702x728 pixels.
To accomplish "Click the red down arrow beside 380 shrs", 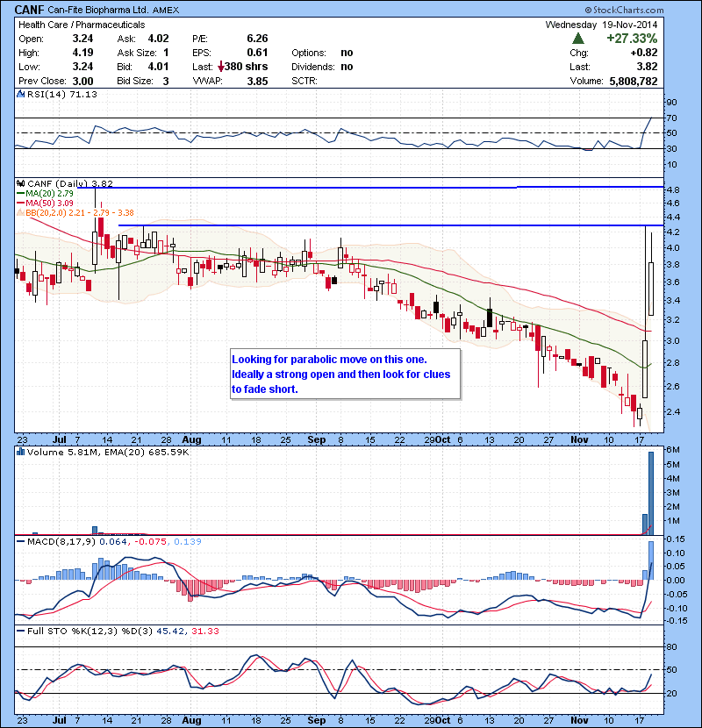I will coord(221,67).
